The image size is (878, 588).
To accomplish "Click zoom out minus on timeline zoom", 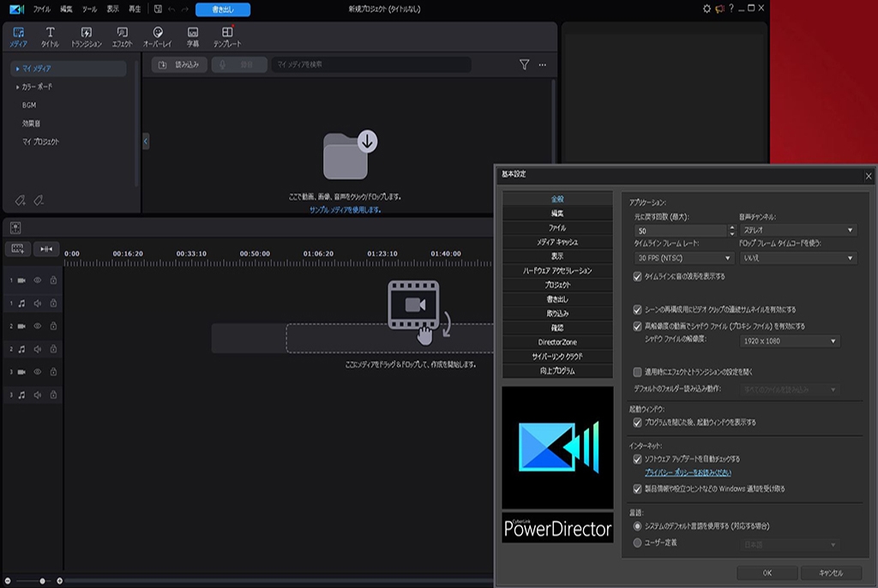I will (7, 581).
